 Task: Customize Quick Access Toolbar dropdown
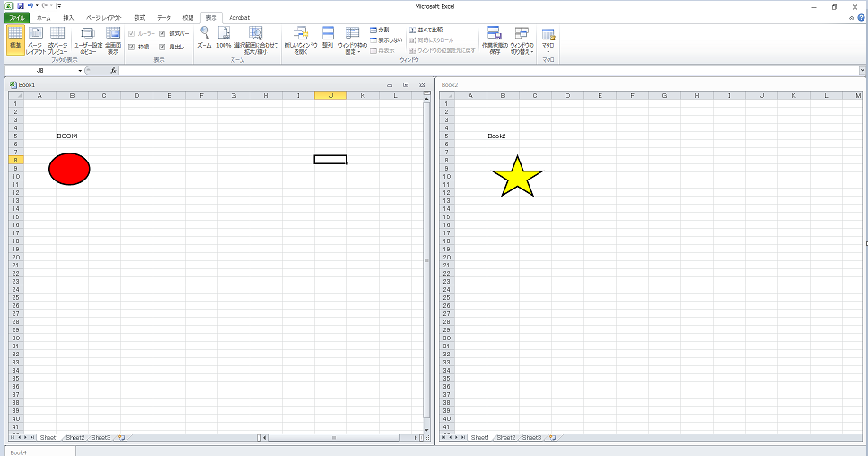point(58,6)
